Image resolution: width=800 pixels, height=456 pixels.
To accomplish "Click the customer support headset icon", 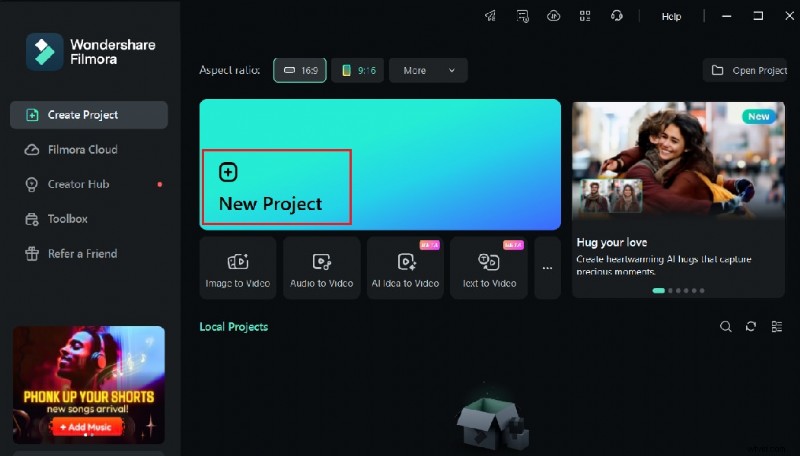I will click(x=617, y=16).
